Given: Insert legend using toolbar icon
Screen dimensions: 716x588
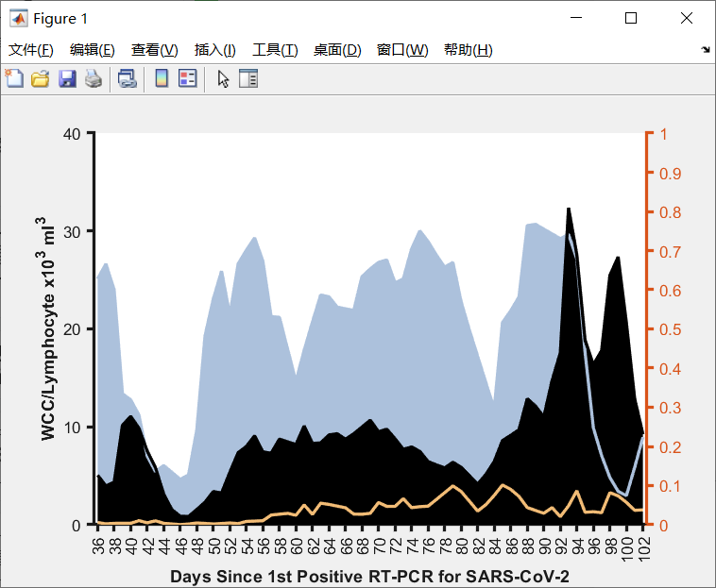Looking at the screenshot, I should coord(188,78).
